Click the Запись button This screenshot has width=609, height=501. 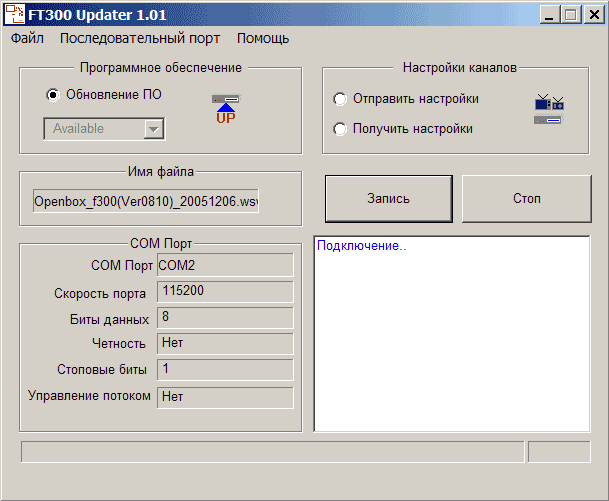click(x=389, y=199)
